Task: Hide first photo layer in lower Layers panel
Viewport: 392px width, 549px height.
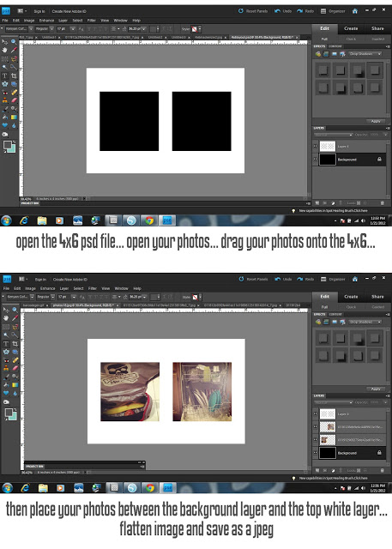Action: 315,427
